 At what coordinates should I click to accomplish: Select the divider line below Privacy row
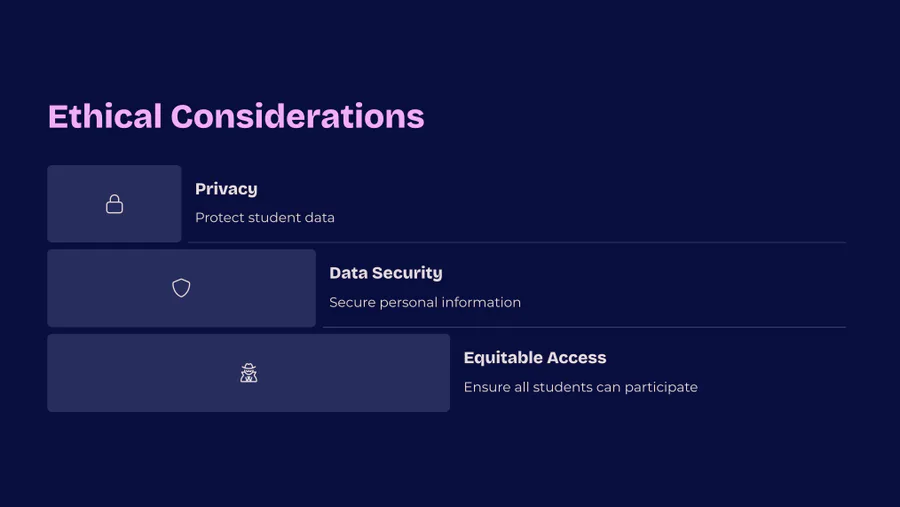click(x=516, y=242)
